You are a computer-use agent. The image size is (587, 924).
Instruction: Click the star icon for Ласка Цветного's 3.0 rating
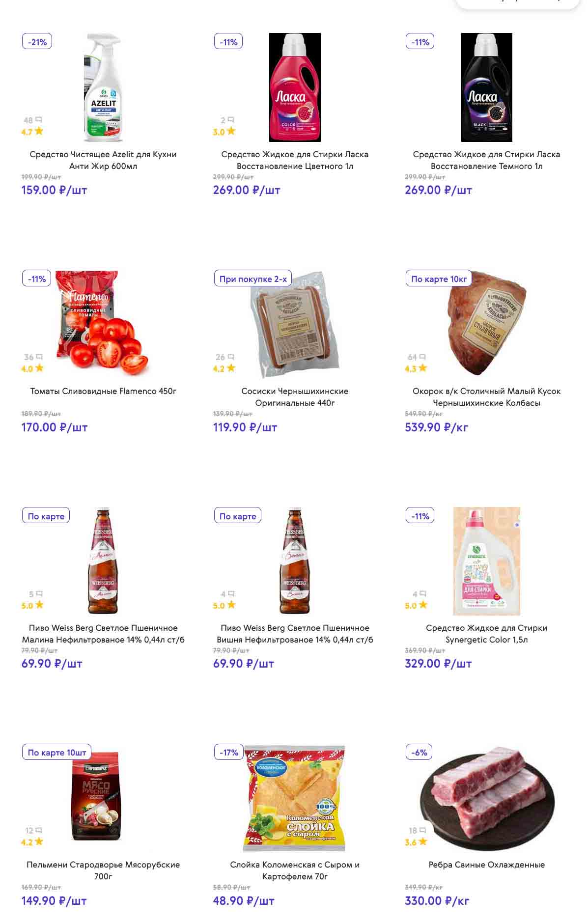[x=231, y=131]
